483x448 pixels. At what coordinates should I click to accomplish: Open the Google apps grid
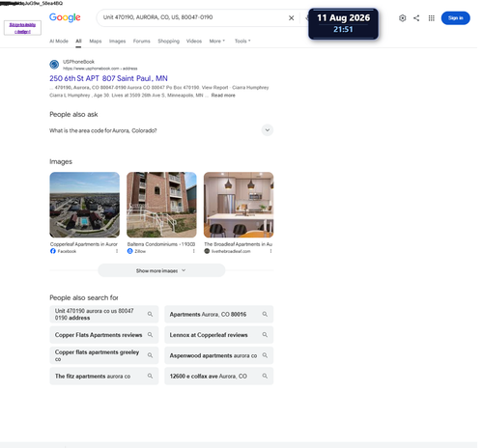(431, 18)
